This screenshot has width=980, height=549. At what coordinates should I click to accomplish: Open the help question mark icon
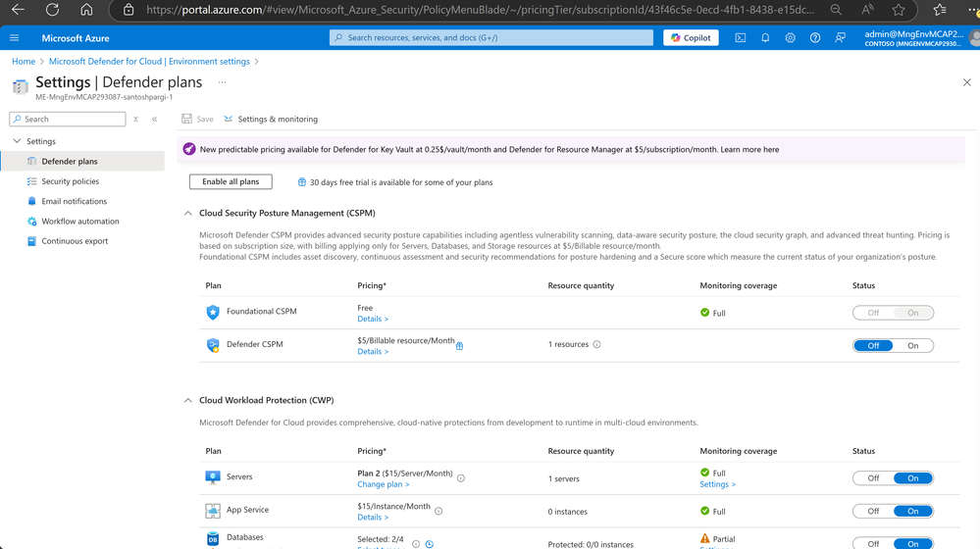coord(815,38)
